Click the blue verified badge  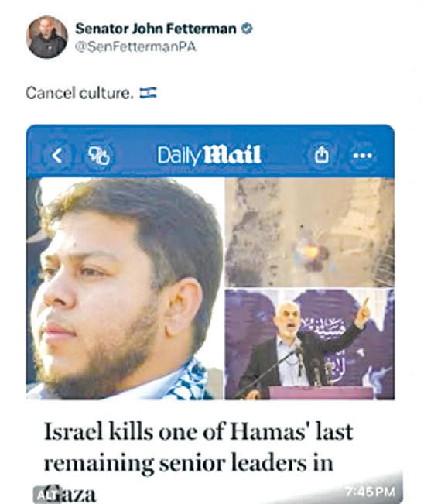click(x=247, y=29)
